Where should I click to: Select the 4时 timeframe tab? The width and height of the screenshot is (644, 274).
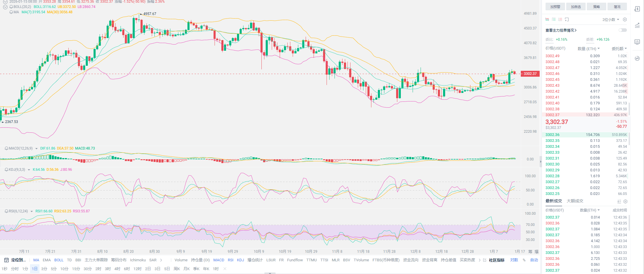117,269
